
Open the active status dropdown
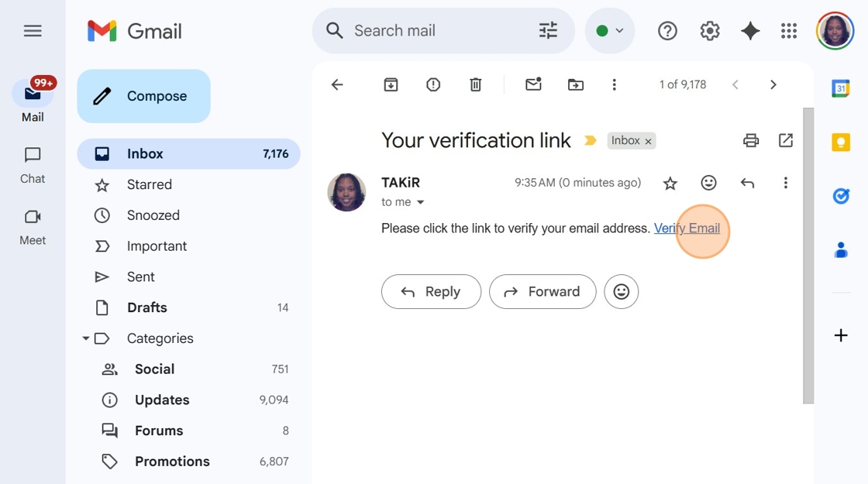tap(610, 31)
